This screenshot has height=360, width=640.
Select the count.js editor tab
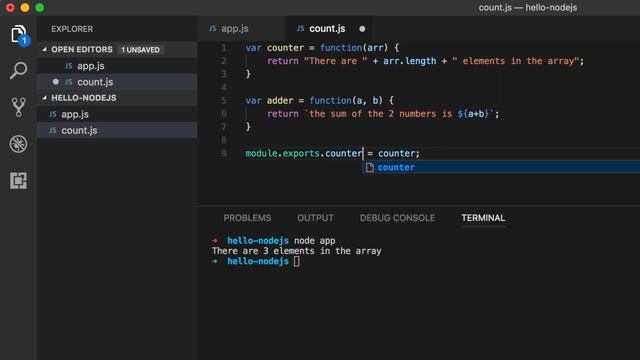[x=329, y=29]
